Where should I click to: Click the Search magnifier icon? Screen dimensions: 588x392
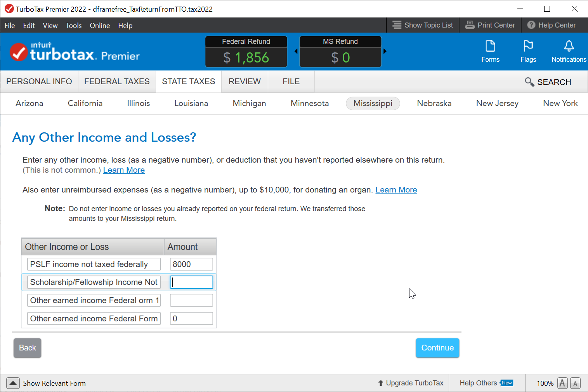click(x=529, y=82)
